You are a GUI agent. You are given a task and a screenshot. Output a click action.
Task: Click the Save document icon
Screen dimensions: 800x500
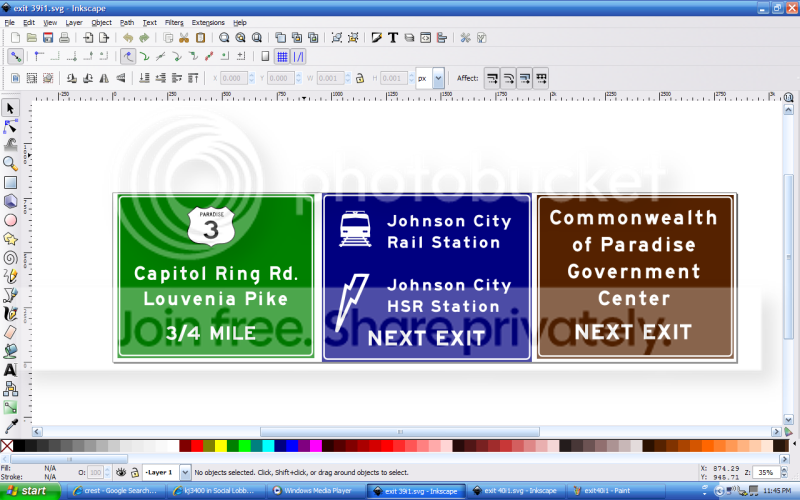tap(48, 38)
